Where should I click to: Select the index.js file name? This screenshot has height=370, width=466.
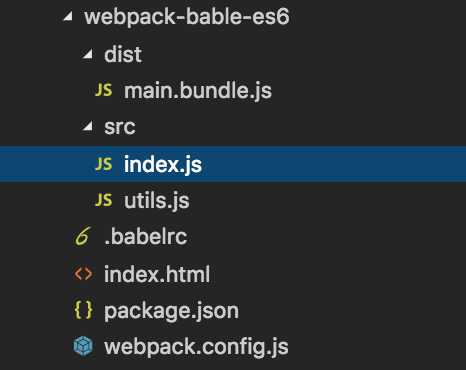(163, 165)
